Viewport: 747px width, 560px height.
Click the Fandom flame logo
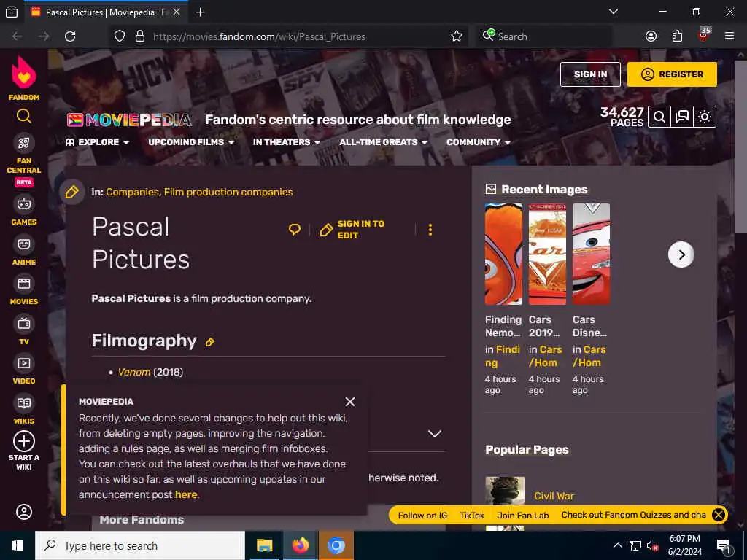24,72
